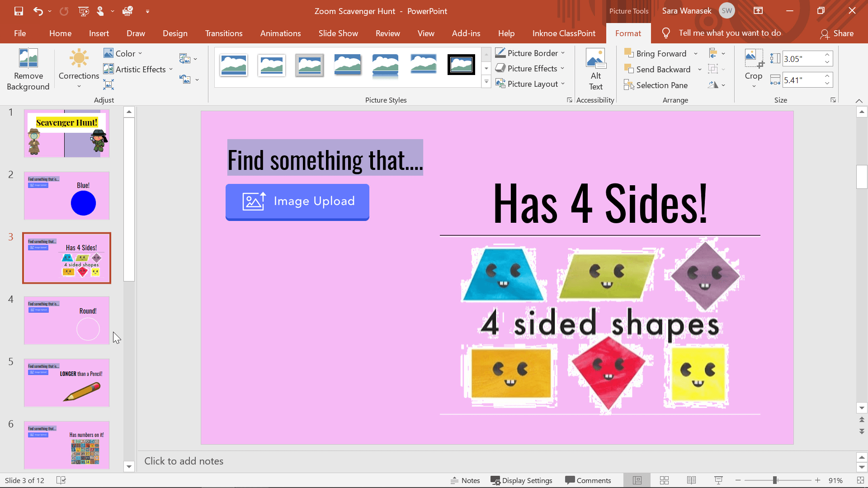Switch to the Animations tab
This screenshot has width=868, height=488.
tap(280, 33)
